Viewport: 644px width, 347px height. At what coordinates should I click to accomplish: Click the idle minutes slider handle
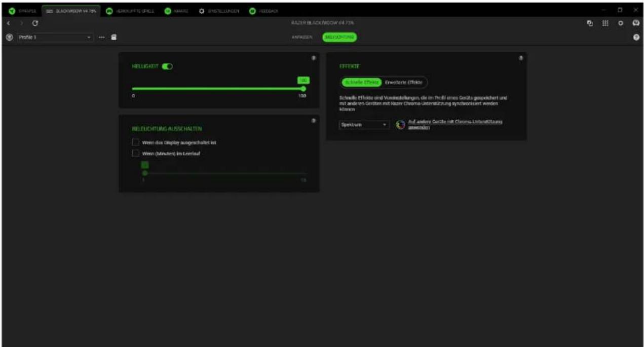coord(145,173)
